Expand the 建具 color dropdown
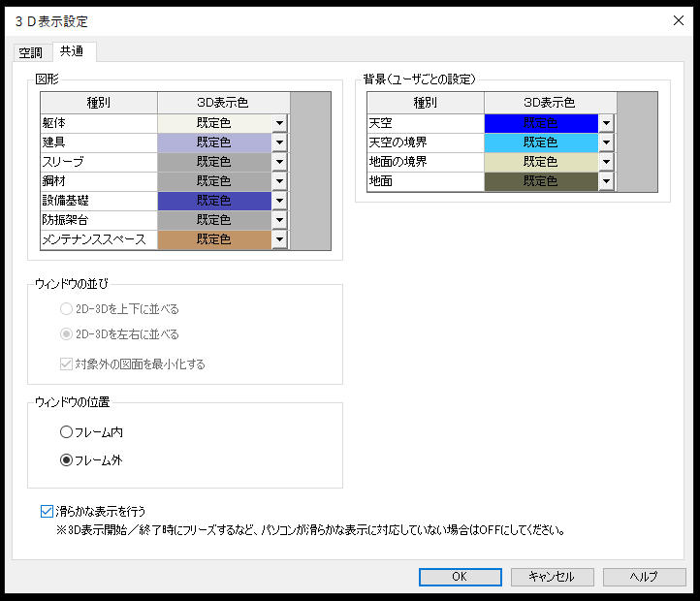The image size is (700, 601). point(280,142)
